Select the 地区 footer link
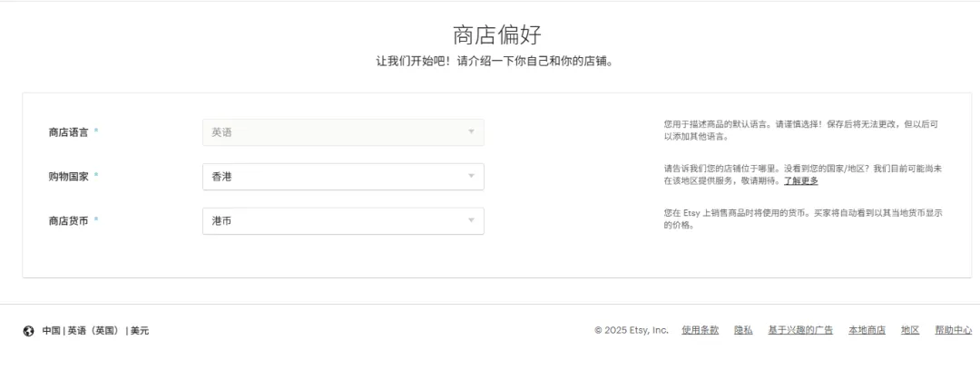Screen dimensions: 980x379 [x=910, y=330]
